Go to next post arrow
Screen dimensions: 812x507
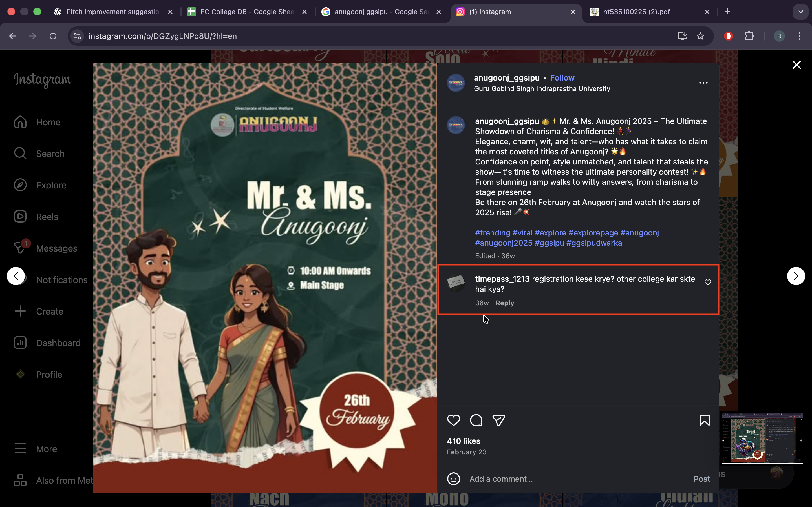796,276
